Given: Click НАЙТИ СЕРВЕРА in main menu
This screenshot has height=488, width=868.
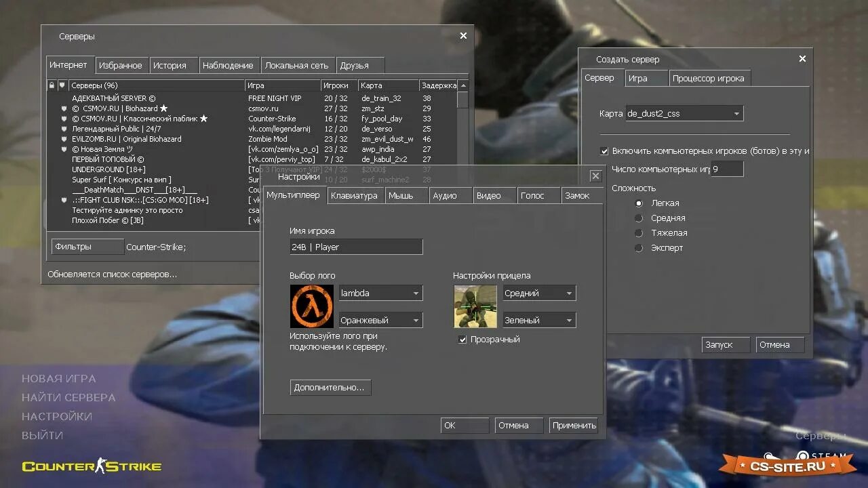Looking at the screenshot, I should point(68,398).
